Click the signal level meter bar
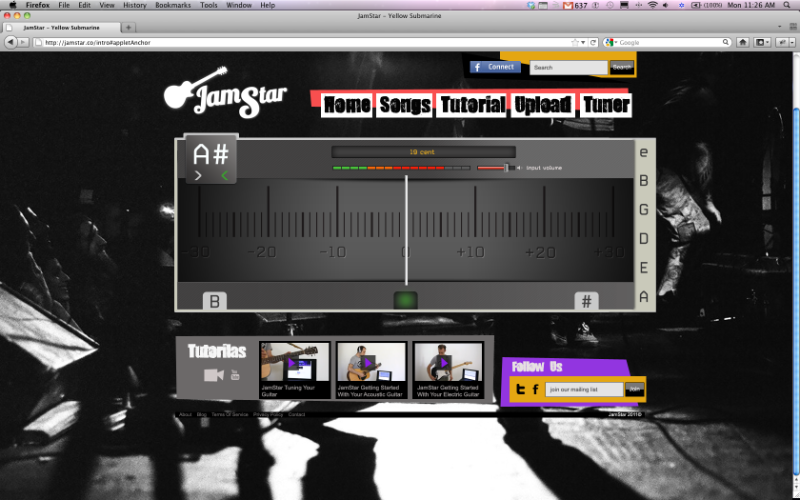This screenshot has width=800, height=500. pos(401,168)
